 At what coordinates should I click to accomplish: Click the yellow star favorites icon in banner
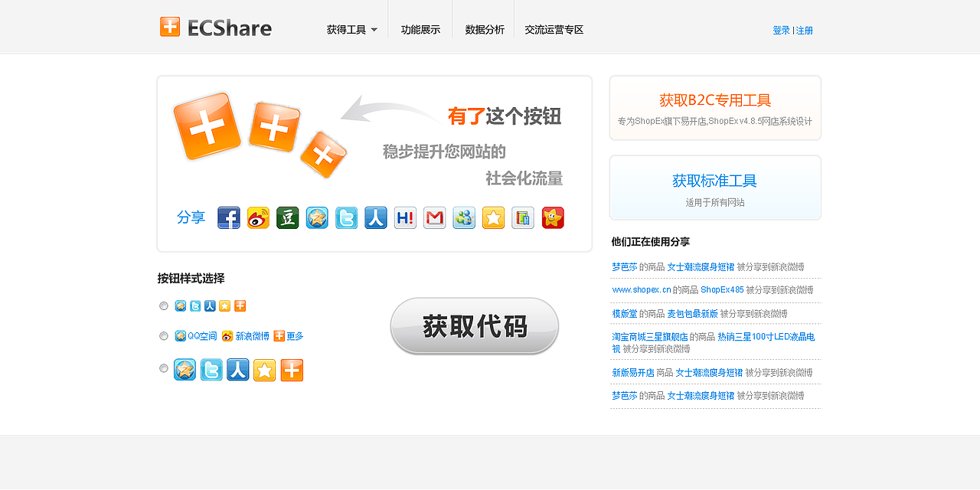coord(493,218)
